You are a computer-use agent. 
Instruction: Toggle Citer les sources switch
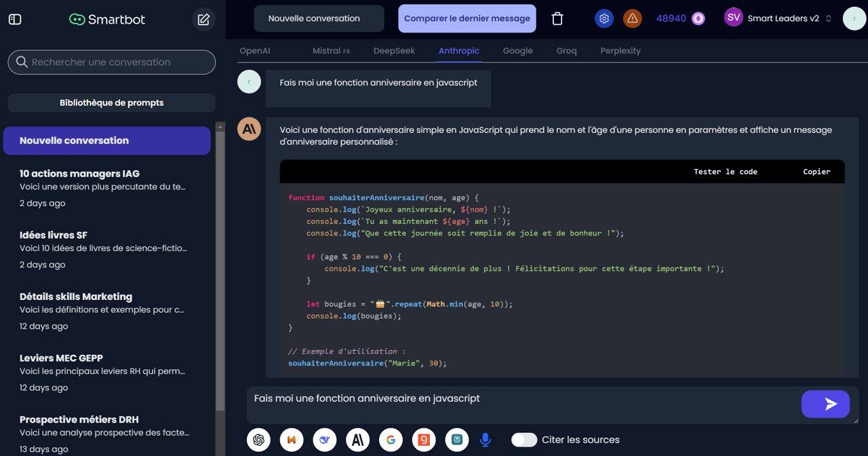click(x=524, y=440)
